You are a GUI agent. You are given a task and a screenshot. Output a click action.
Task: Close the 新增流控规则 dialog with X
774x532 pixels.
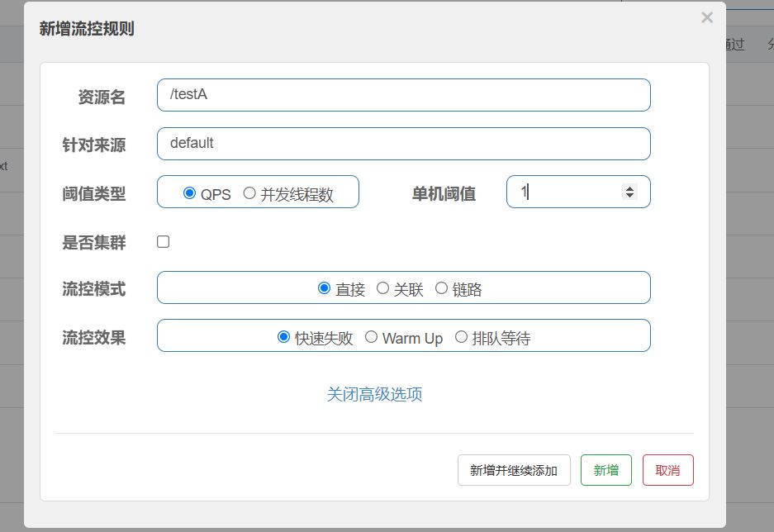(x=706, y=17)
